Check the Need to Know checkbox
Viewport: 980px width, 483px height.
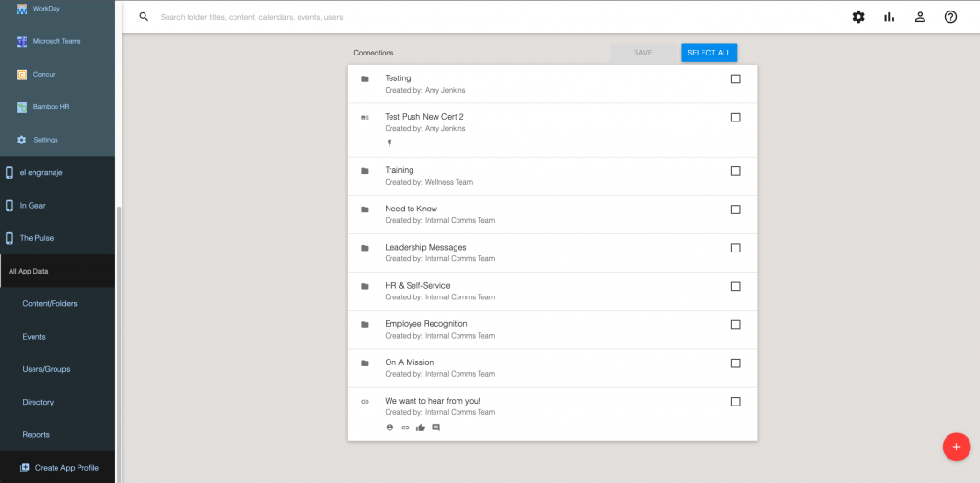736,209
